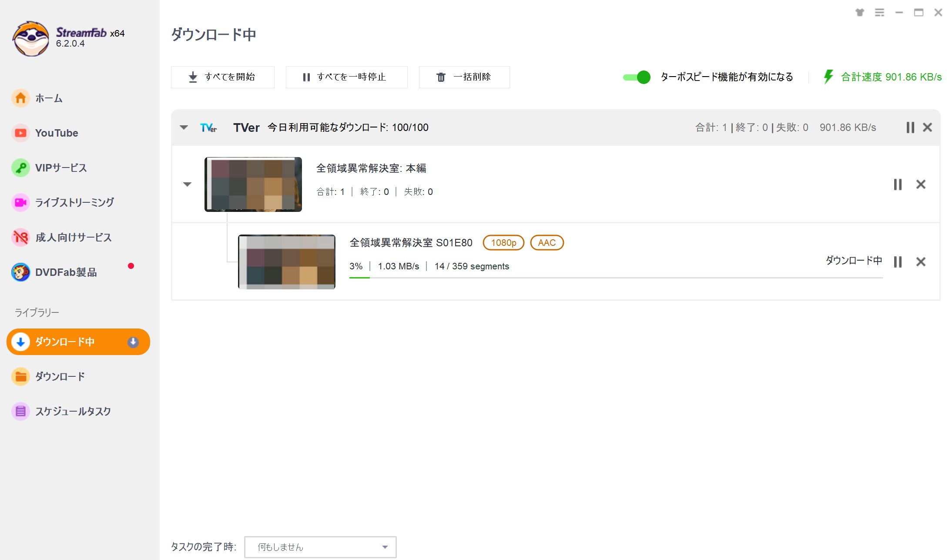Click the download badge icon on ダウンロード中

[x=133, y=342]
